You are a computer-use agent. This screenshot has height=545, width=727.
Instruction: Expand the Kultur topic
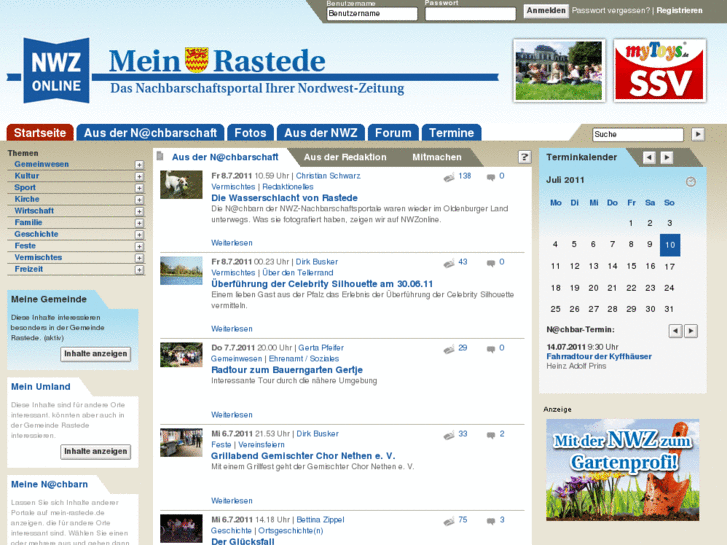point(139,176)
